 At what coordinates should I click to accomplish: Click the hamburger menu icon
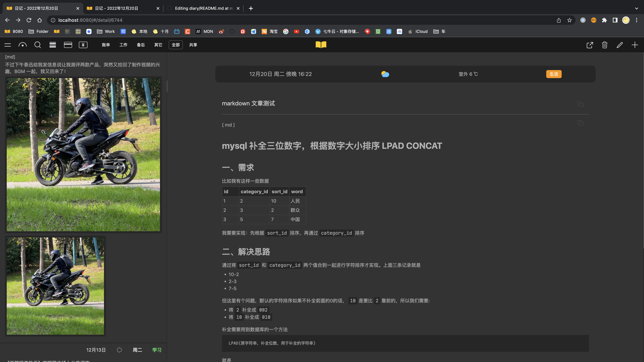8,45
